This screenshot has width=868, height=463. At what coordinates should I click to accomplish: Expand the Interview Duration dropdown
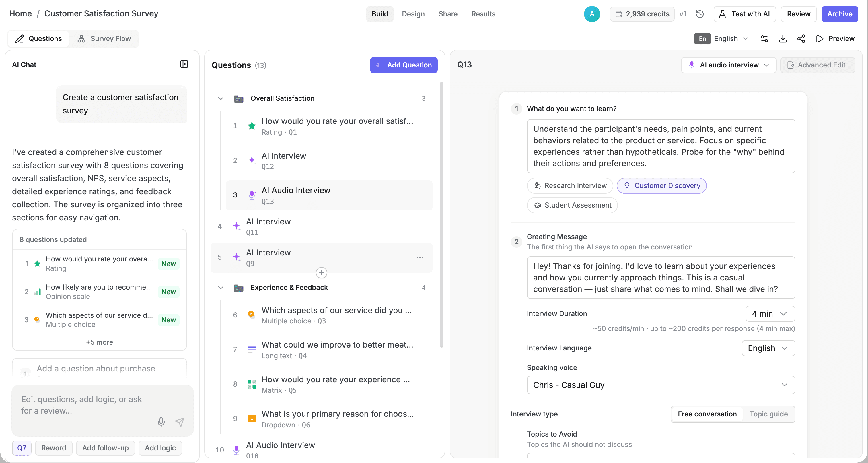[770, 314]
